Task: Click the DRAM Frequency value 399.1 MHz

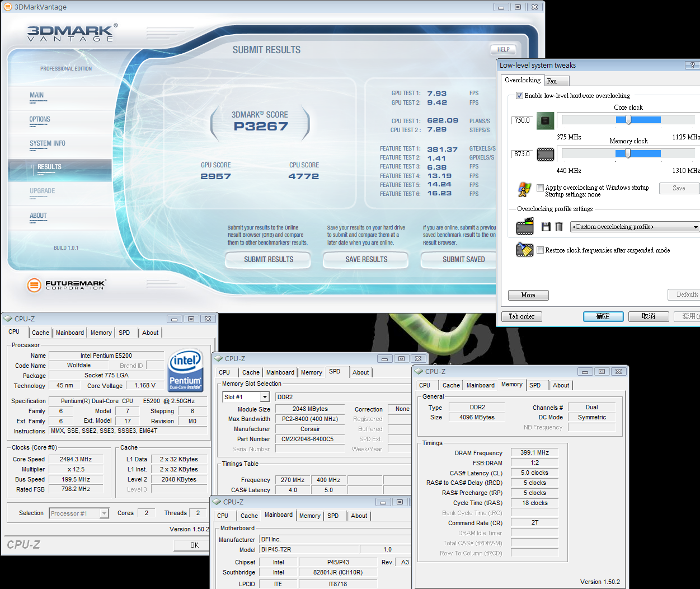Action: coord(534,452)
